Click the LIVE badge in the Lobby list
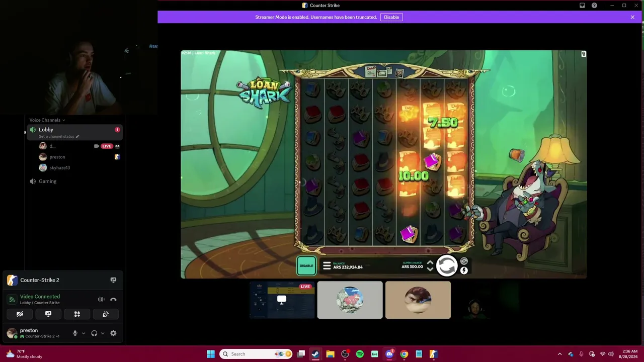 (x=107, y=146)
